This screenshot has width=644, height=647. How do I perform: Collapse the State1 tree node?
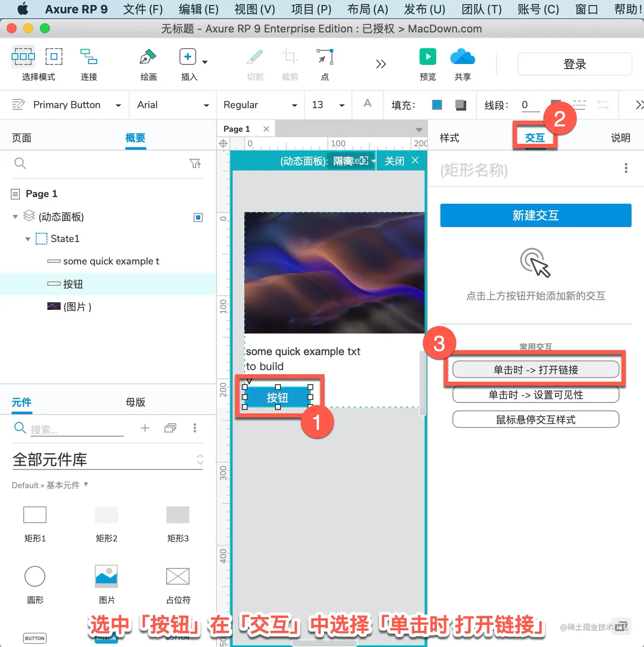(28, 239)
